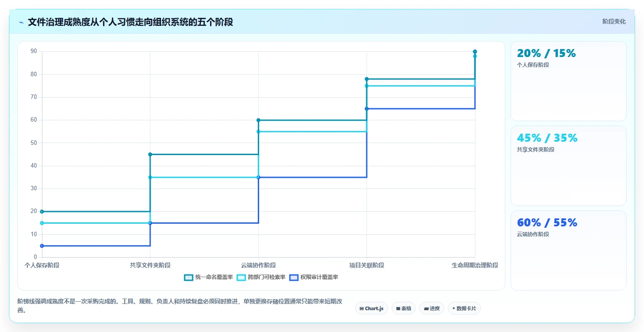Click the chart title 文件治理成熟度 heading
644x332 pixels.
(x=130, y=22)
